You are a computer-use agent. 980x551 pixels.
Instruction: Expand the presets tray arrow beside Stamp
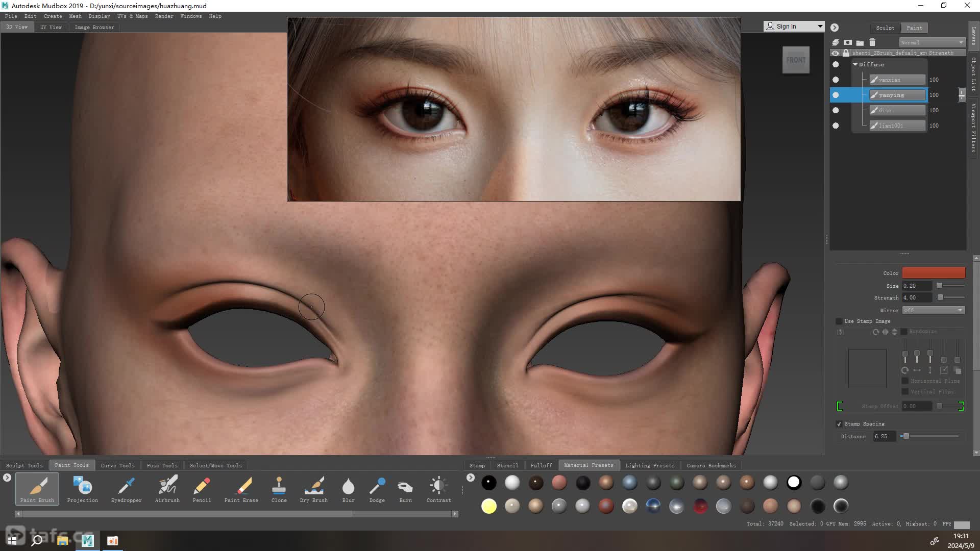point(470,478)
